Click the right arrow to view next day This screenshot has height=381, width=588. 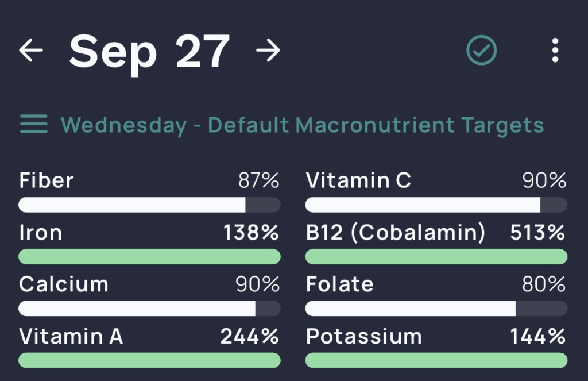[268, 51]
